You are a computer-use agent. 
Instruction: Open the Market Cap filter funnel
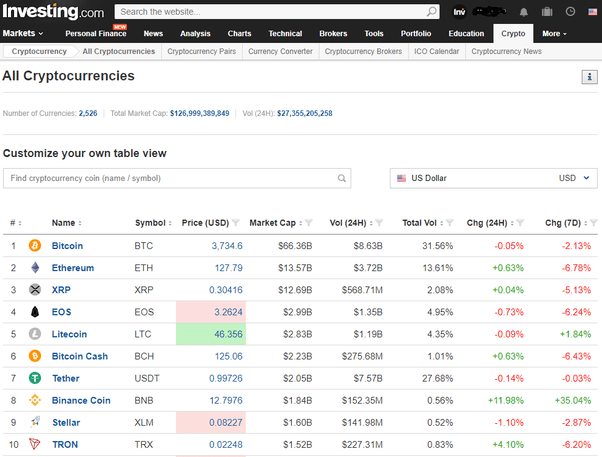click(x=309, y=223)
